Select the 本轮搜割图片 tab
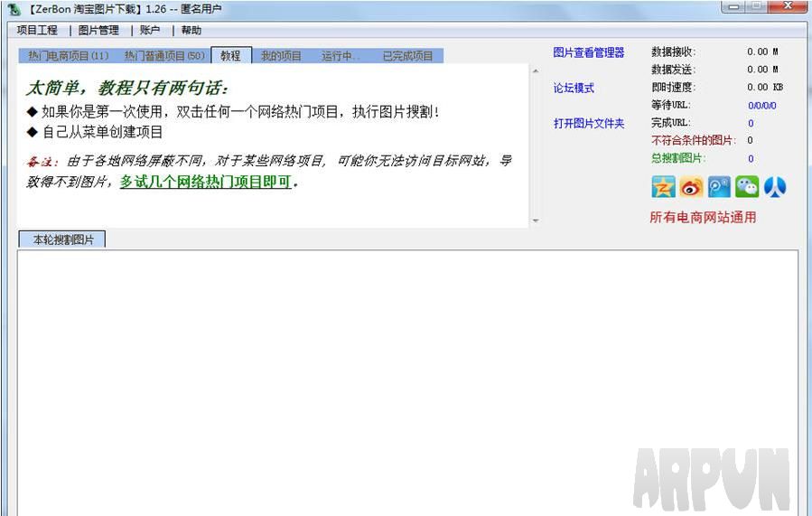The image size is (812, 516). pos(62,239)
